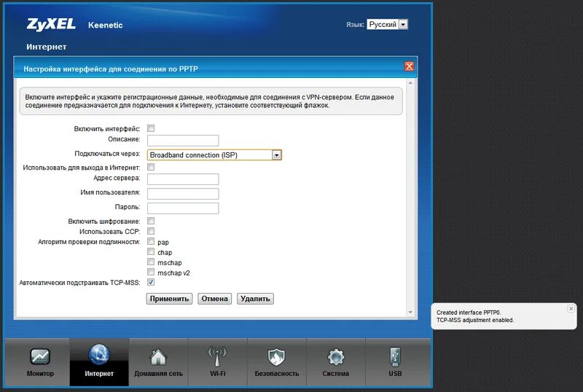Open the Подключаться через dropdown

(214, 155)
